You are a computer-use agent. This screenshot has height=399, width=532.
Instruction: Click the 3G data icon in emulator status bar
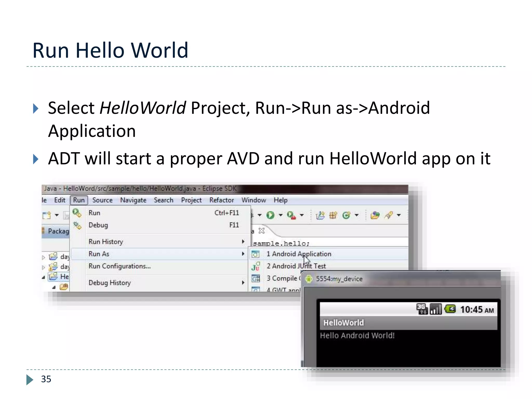coord(422,309)
